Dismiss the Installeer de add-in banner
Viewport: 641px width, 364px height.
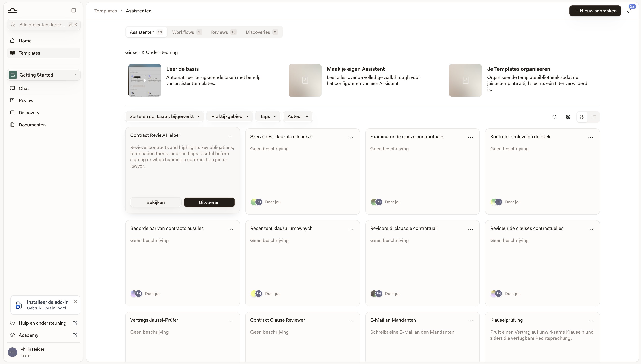pos(75,302)
